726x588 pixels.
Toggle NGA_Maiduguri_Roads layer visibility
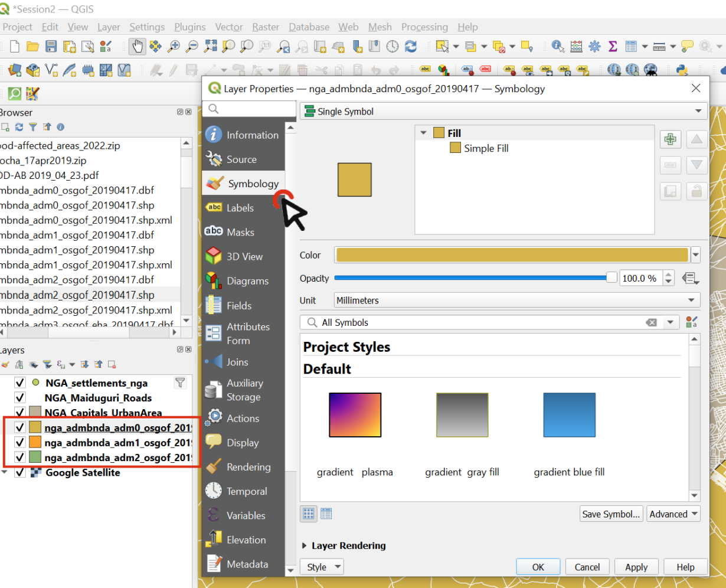click(x=20, y=397)
